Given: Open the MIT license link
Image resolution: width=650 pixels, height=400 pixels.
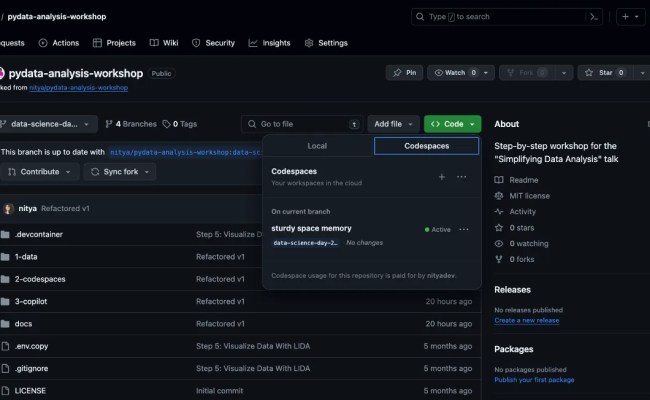Looking at the screenshot, I should point(522,196).
